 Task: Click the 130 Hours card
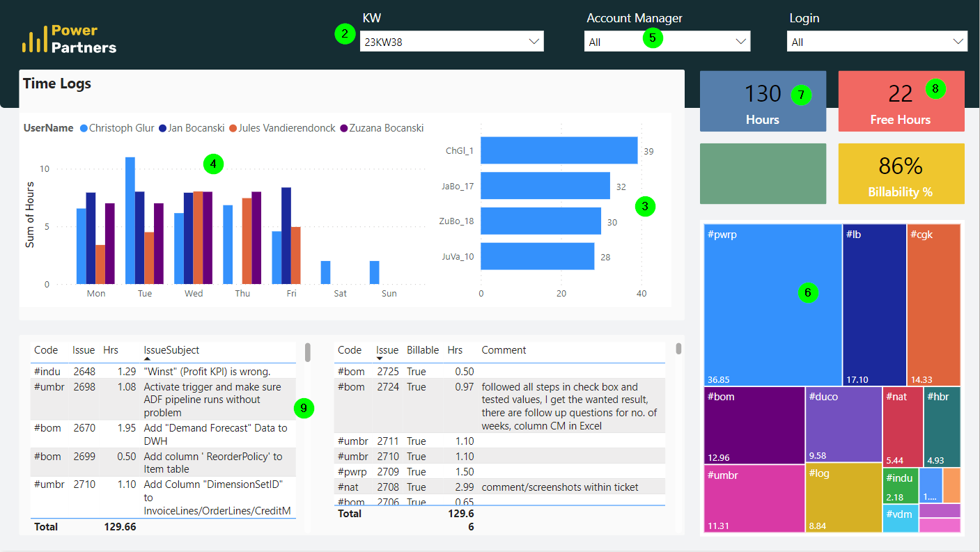click(x=763, y=101)
